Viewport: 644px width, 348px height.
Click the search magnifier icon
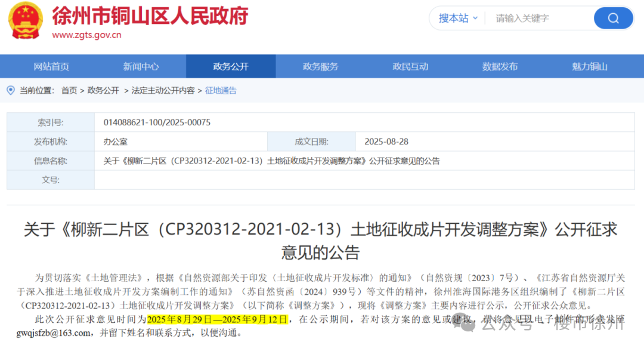click(x=613, y=18)
